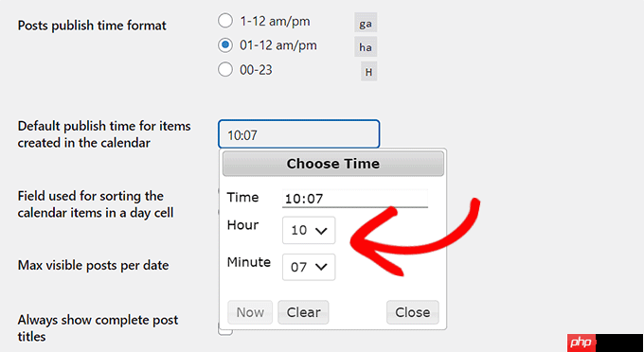Toggle the Always show complete post titles checkbox
Viewport: 644px width, 352px height.
pos(225,329)
